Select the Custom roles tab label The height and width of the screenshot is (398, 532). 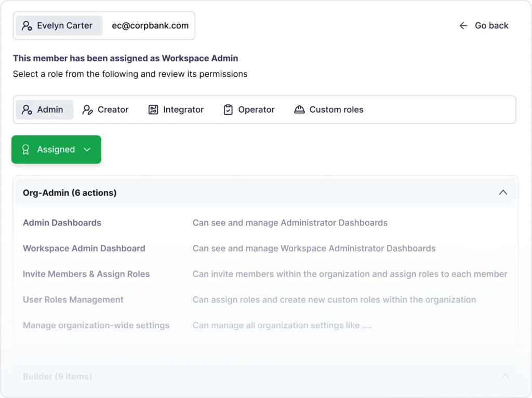336,109
